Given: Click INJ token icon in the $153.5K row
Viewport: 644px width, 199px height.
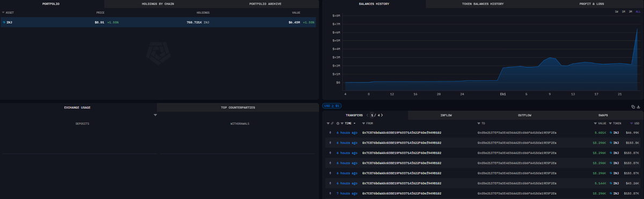Looking at the screenshot, I should 611,143.
